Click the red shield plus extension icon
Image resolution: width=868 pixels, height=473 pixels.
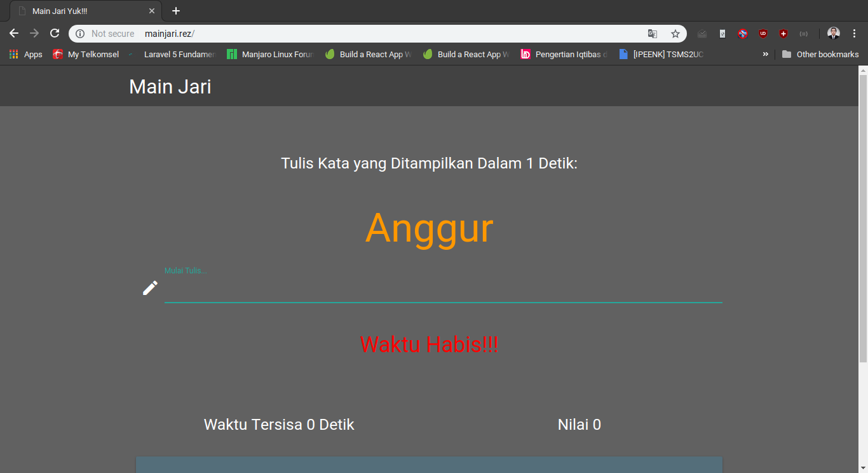[x=783, y=34]
